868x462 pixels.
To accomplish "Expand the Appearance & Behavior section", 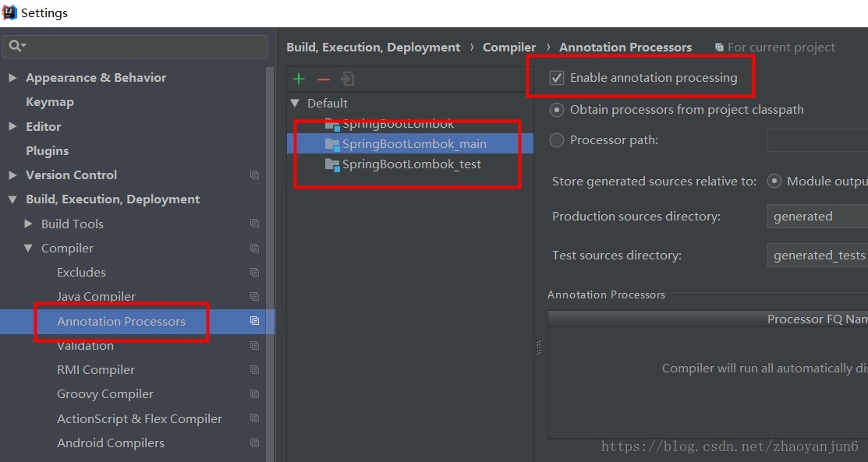I will [x=12, y=78].
